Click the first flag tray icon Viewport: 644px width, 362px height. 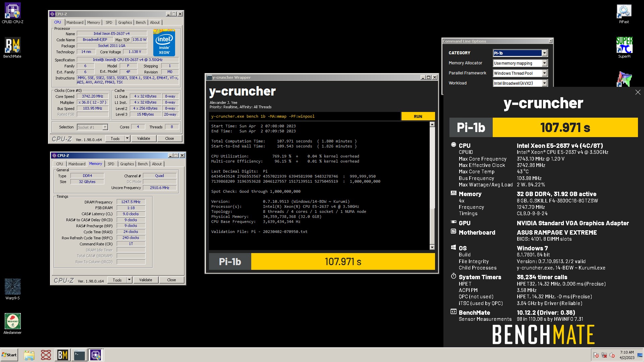[x=596, y=355]
